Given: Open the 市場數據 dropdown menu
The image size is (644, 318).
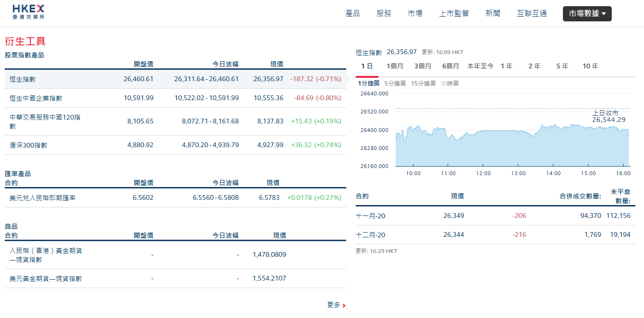Looking at the screenshot, I should tap(587, 13).
